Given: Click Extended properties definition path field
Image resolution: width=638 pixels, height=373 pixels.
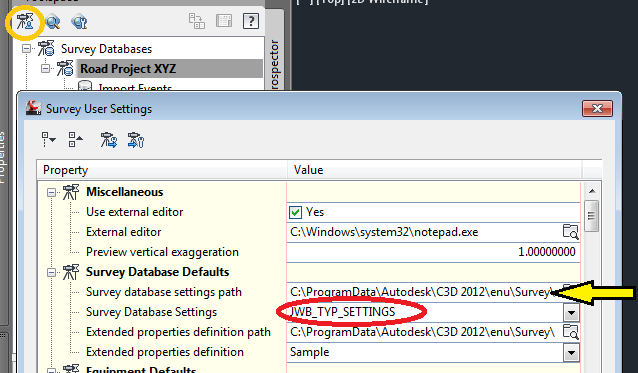Looking at the screenshot, I should [424, 332].
